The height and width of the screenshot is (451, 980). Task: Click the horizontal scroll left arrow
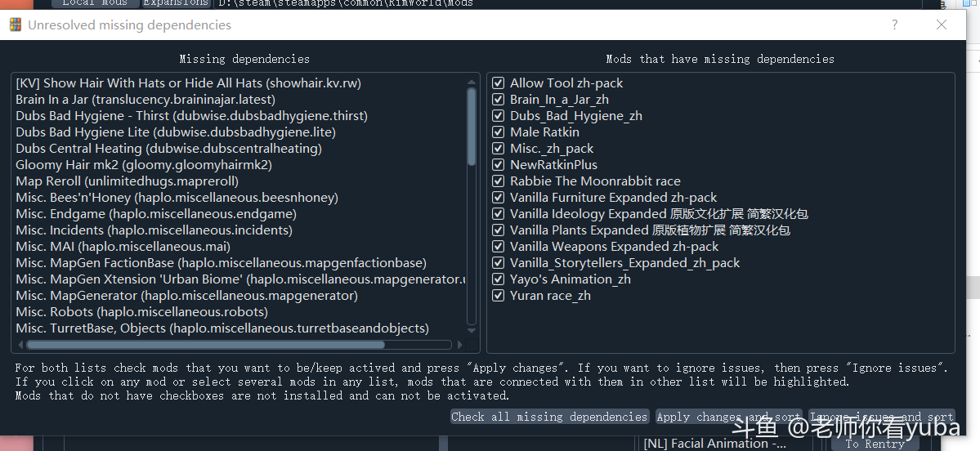pyautogui.click(x=20, y=345)
